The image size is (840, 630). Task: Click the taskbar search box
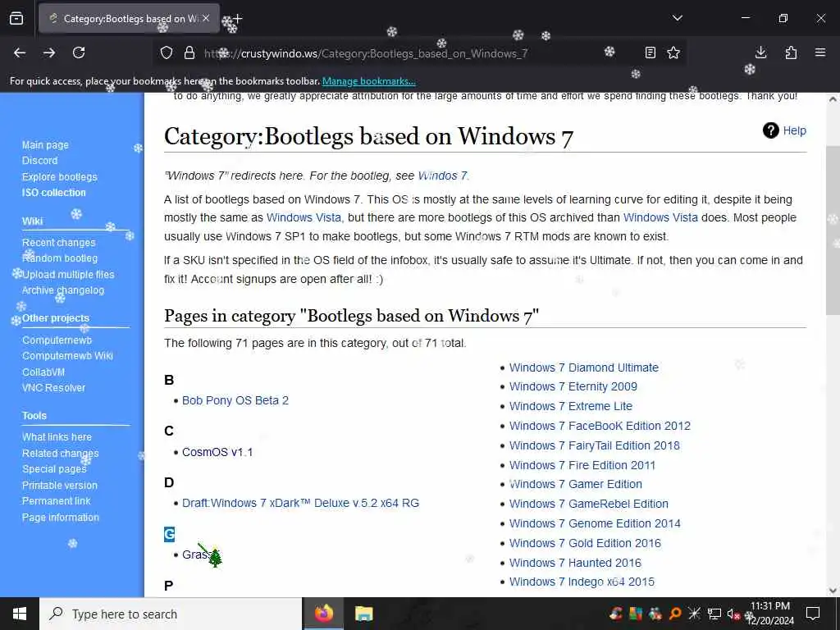pyautogui.click(x=171, y=614)
